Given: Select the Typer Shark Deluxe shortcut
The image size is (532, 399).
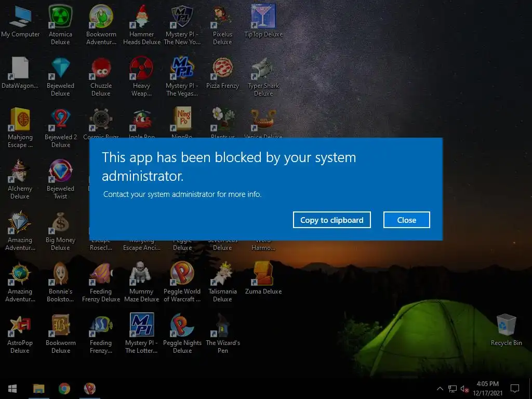Looking at the screenshot, I should (263, 76).
